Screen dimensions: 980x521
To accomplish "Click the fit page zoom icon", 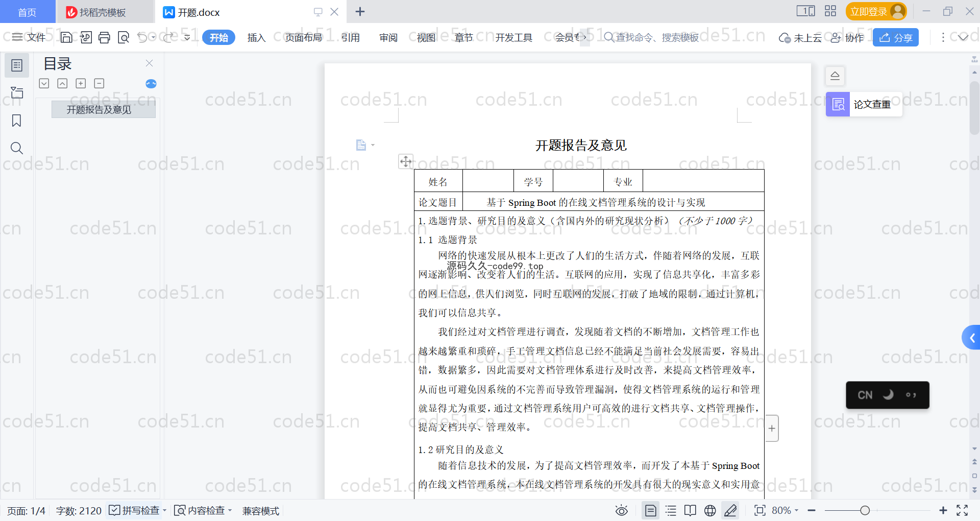I will pyautogui.click(x=760, y=510).
